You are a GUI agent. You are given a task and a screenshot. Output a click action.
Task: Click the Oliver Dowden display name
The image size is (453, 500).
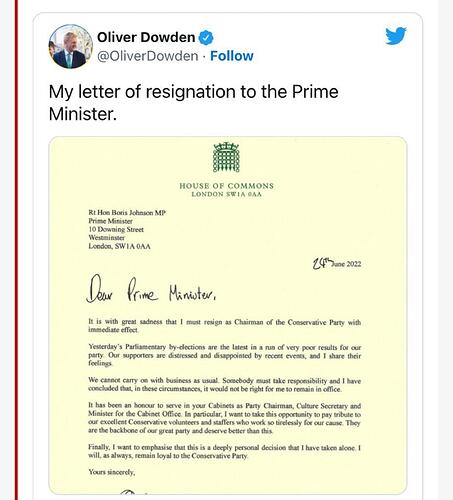pos(146,37)
